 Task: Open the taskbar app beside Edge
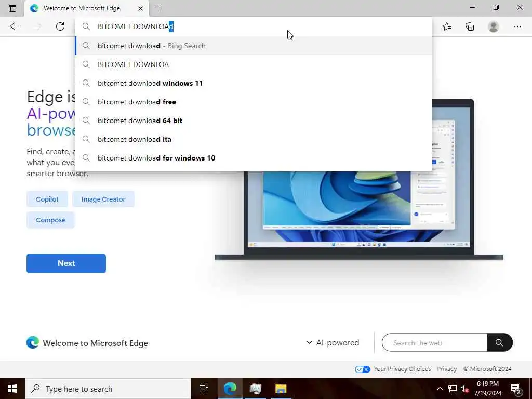(256, 389)
